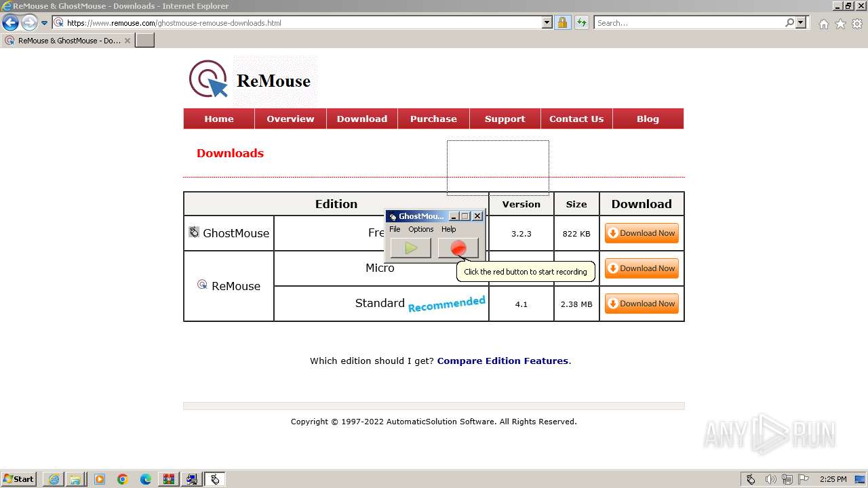Click the Action Center flag tray icon
This screenshot has width=868, height=488.
[804, 479]
